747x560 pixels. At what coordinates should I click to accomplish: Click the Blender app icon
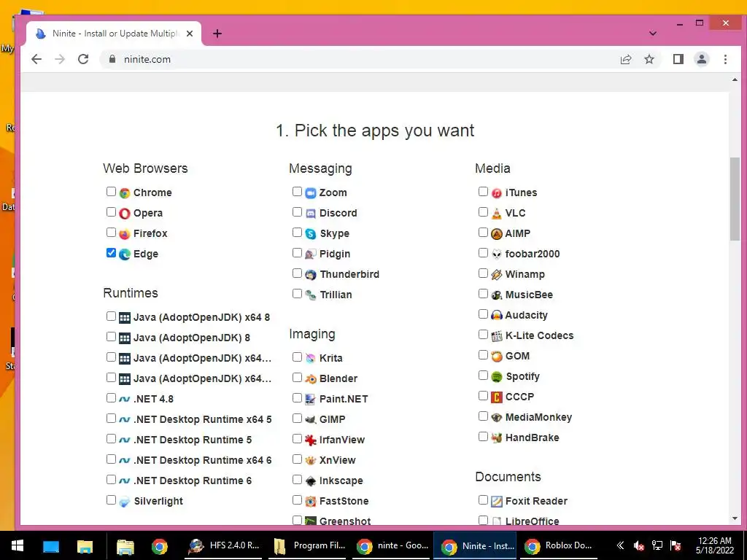coord(311,379)
